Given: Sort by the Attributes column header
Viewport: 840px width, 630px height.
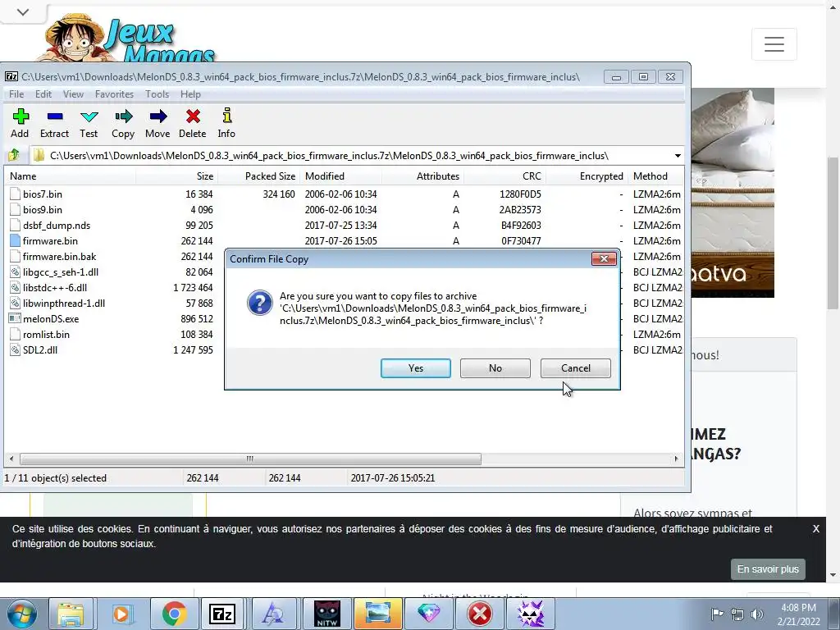Looking at the screenshot, I should click(422, 176).
